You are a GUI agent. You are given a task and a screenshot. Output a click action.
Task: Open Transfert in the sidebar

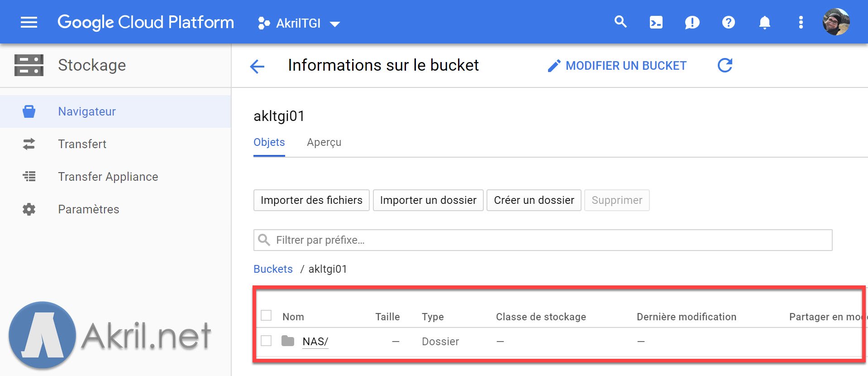point(115,144)
